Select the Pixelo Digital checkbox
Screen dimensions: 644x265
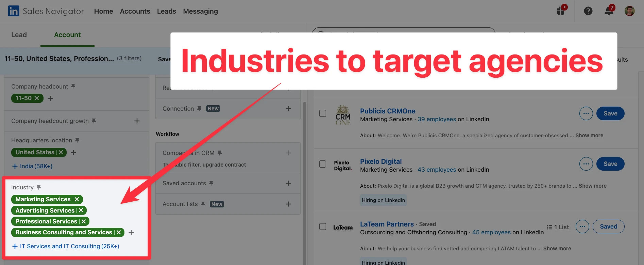click(x=323, y=164)
